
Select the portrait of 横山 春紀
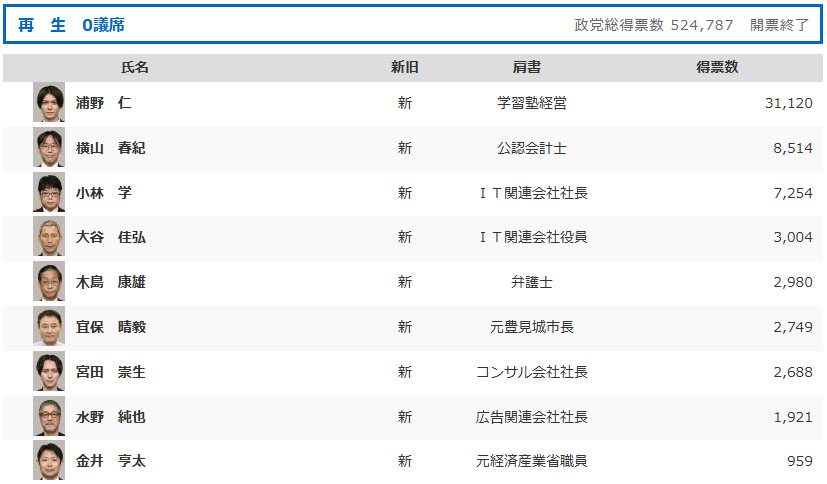tap(49, 148)
